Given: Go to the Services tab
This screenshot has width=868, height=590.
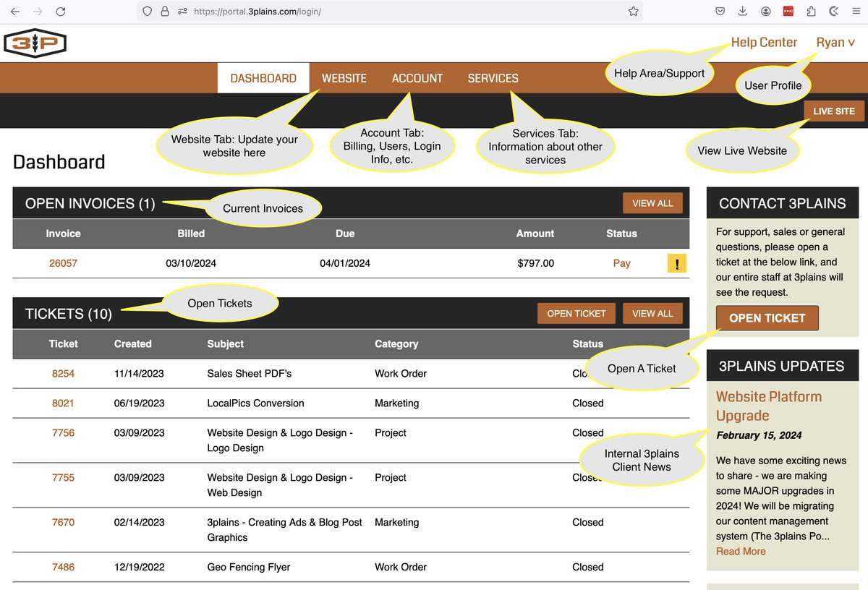Looking at the screenshot, I should click(493, 78).
